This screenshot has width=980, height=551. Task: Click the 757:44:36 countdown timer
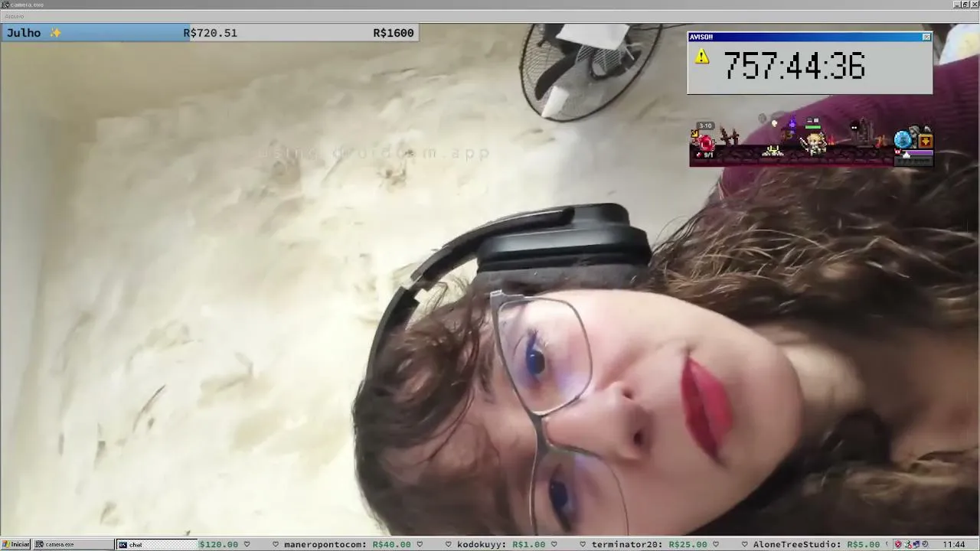coord(794,67)
